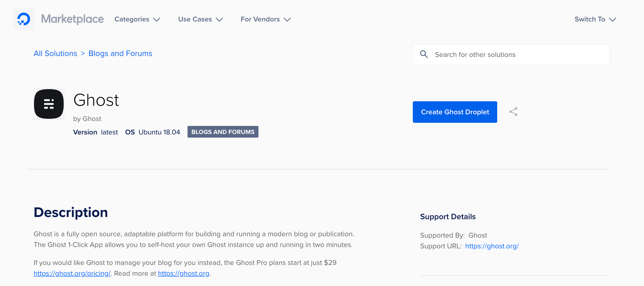Click the magnifying glass search icon

click(x=424, y=54)
